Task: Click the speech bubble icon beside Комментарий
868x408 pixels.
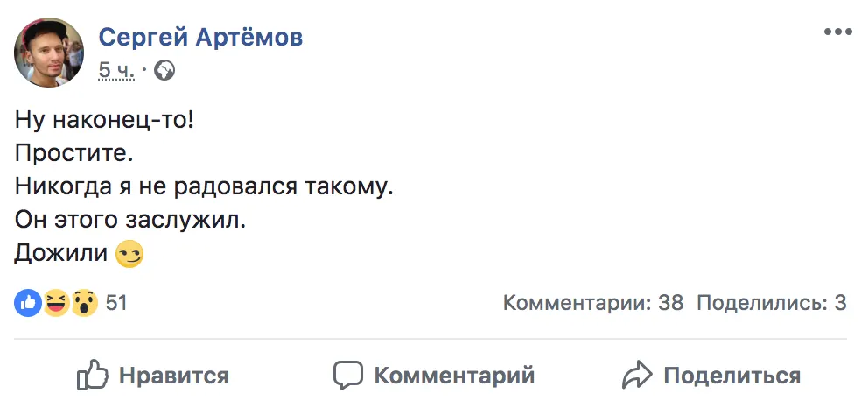Action: click(347, 376)
